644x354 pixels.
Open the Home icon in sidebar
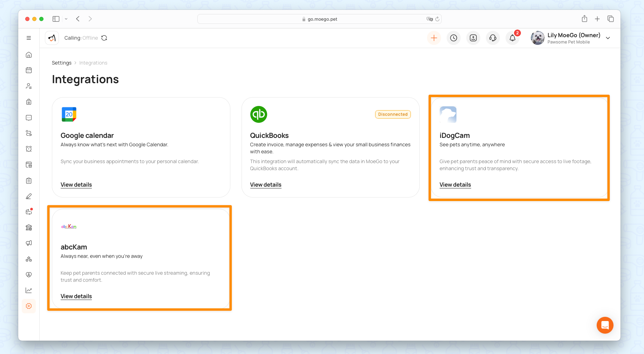(x=29, y=55)
